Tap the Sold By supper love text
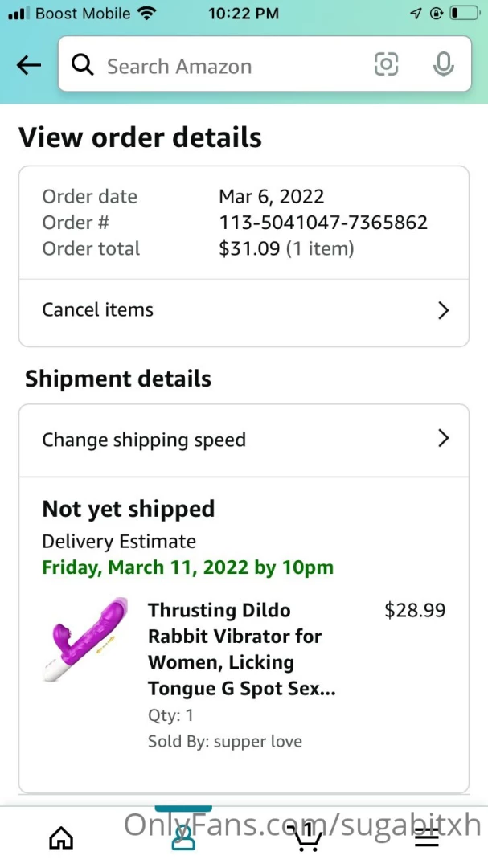The image size is (488, 868). [x=225, y=742]
